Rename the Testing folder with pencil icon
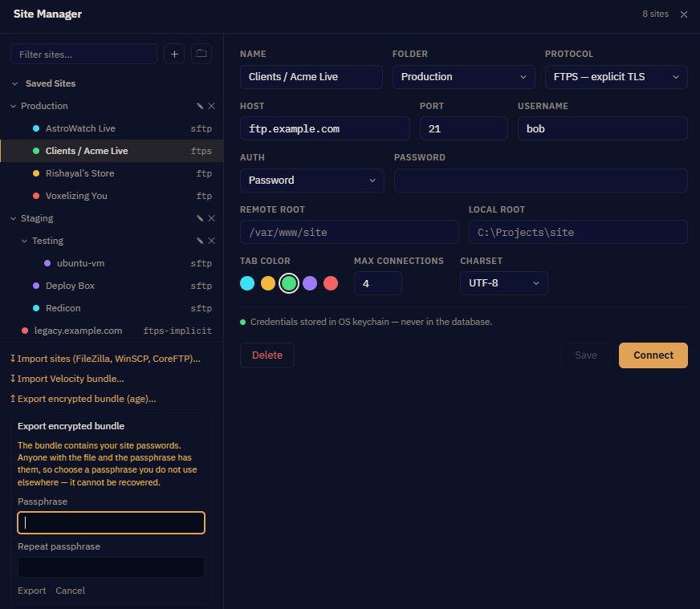 point(200,241)
